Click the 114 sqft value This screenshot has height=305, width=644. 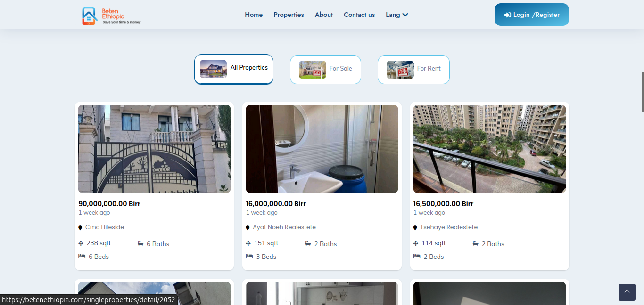[434, 243]
